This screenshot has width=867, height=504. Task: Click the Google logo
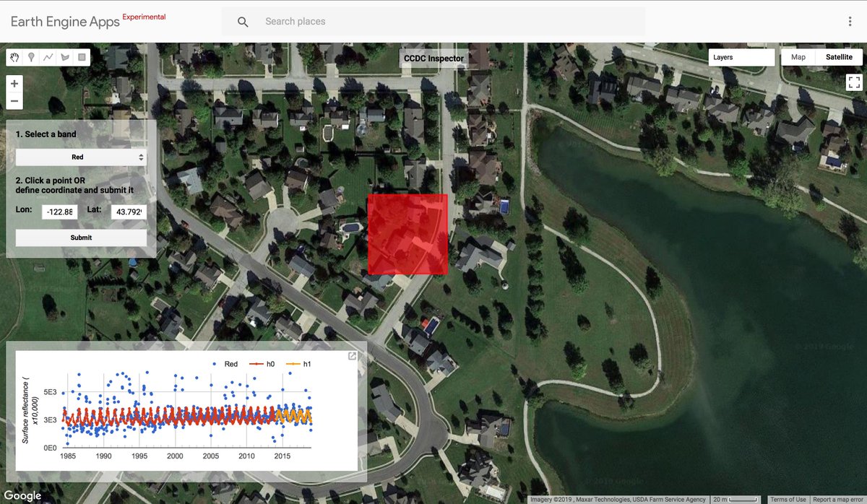coord(22,496)
